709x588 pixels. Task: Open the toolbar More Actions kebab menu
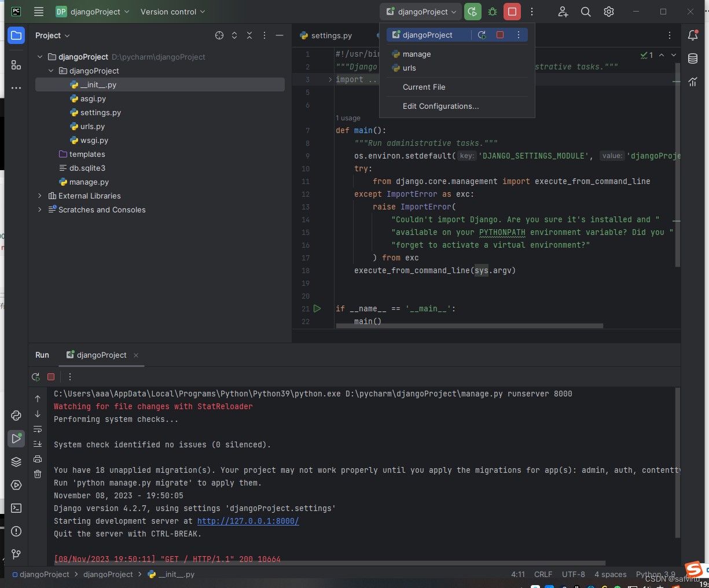coord(532,12)
